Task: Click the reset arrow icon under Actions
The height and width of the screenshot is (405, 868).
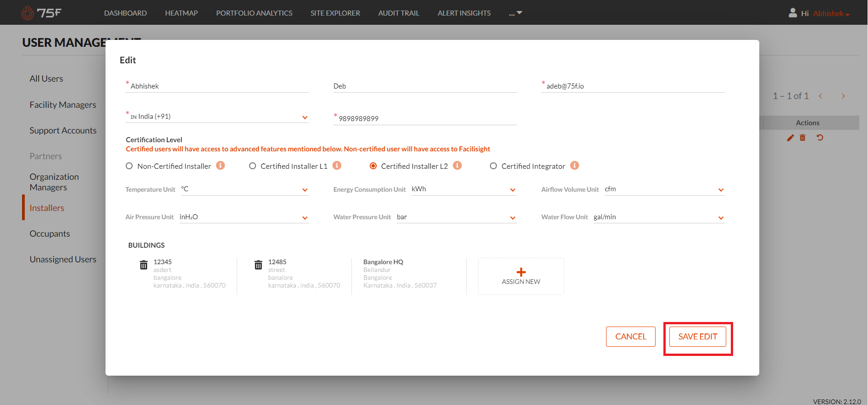Action: [x=820, y=138]
